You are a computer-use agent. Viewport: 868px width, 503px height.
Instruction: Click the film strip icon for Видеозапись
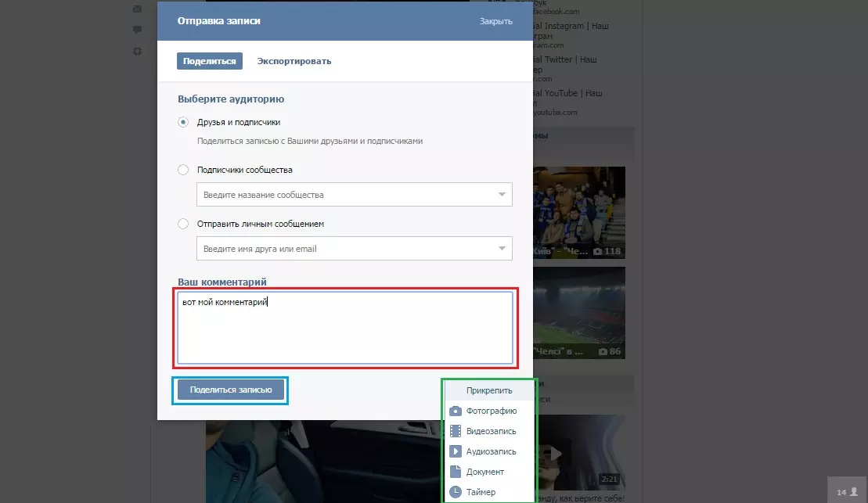click(x=456, y=431)
